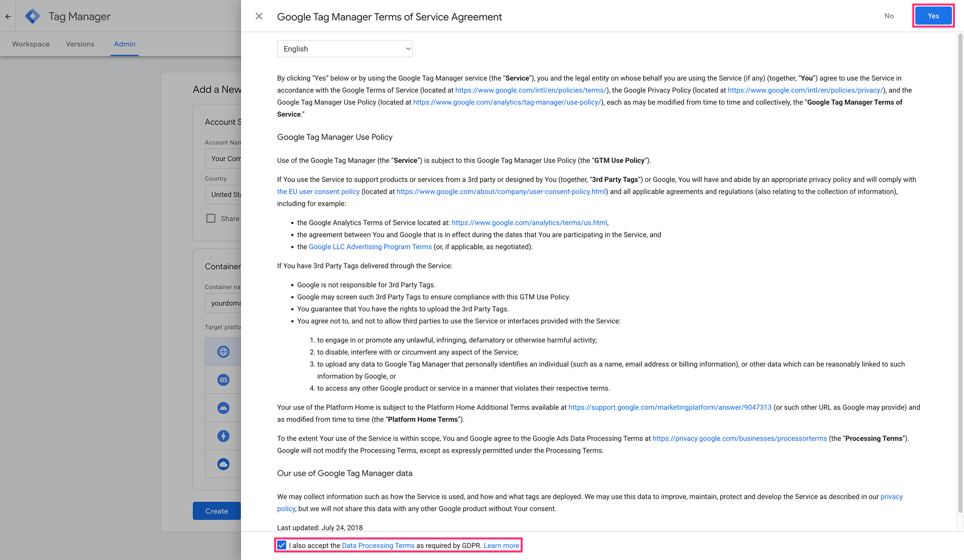Uncheck the Data Processing Terms checkbox
Screen dimensions: 964x560
pyautogui.click(x=282, y=545)
